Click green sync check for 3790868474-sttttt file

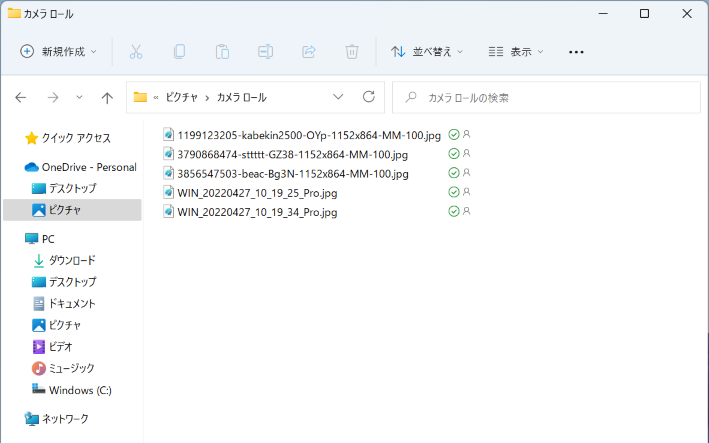pos(454,154)
